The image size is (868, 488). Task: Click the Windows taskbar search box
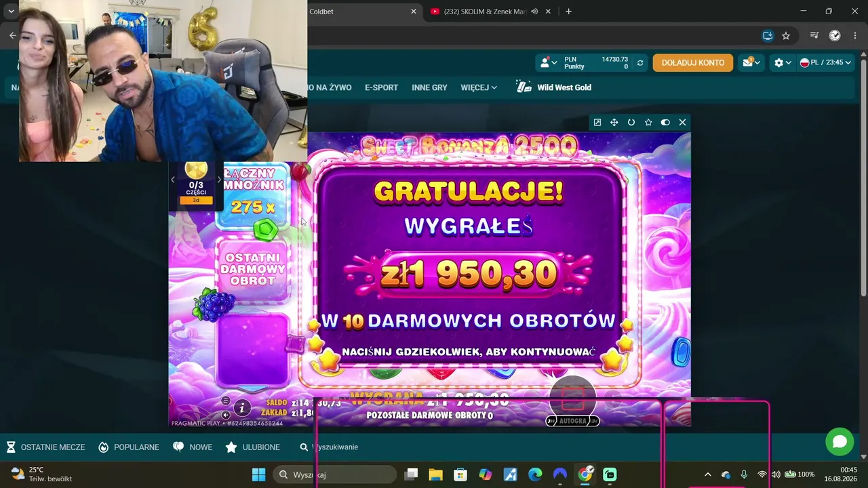point(335,474)
